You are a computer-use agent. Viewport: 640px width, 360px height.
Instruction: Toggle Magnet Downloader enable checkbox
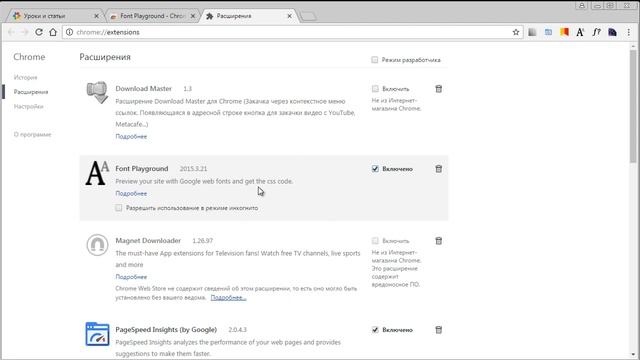[x=375, y=241]
